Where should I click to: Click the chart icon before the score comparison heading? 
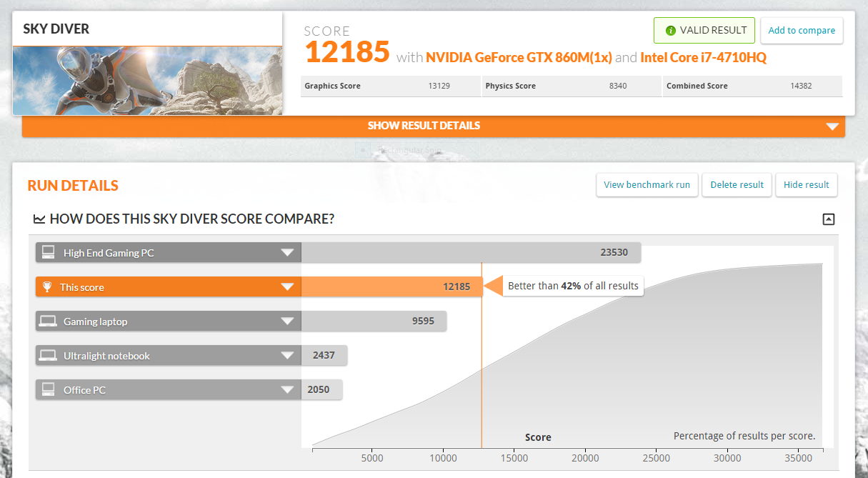click(39, 219)
